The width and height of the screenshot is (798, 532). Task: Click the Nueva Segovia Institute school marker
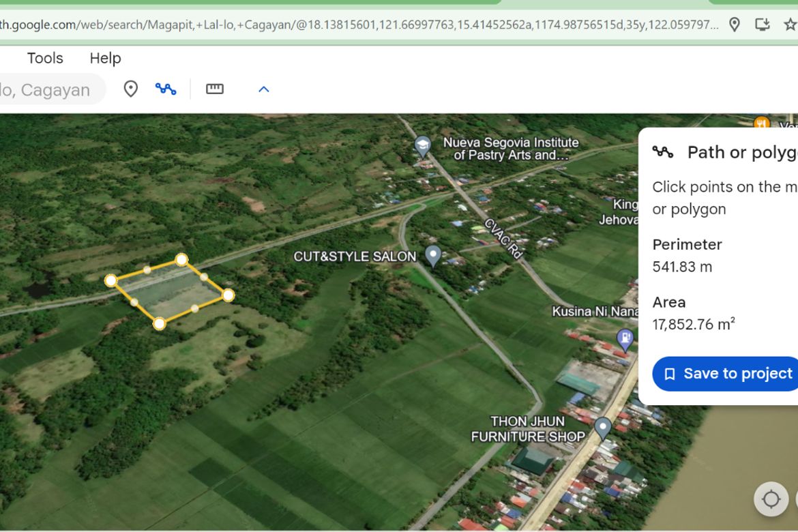(x=422, y=146)
